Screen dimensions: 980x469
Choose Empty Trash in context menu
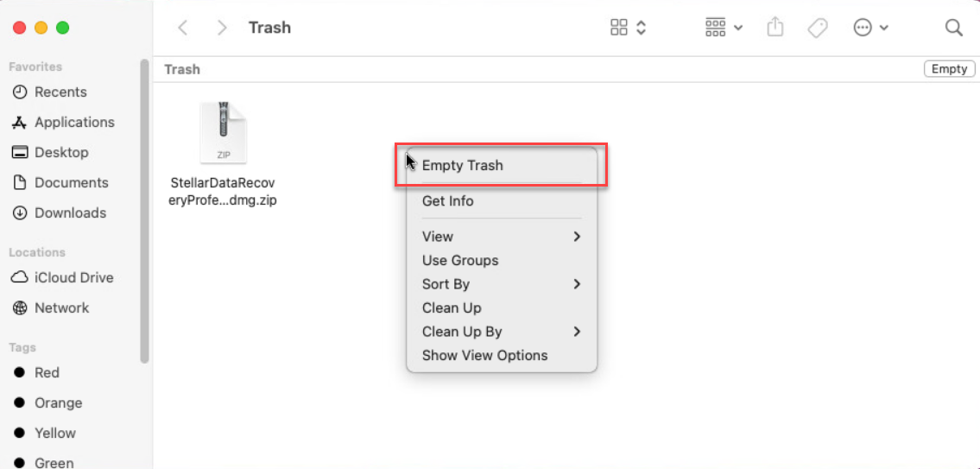pos(463,166)
